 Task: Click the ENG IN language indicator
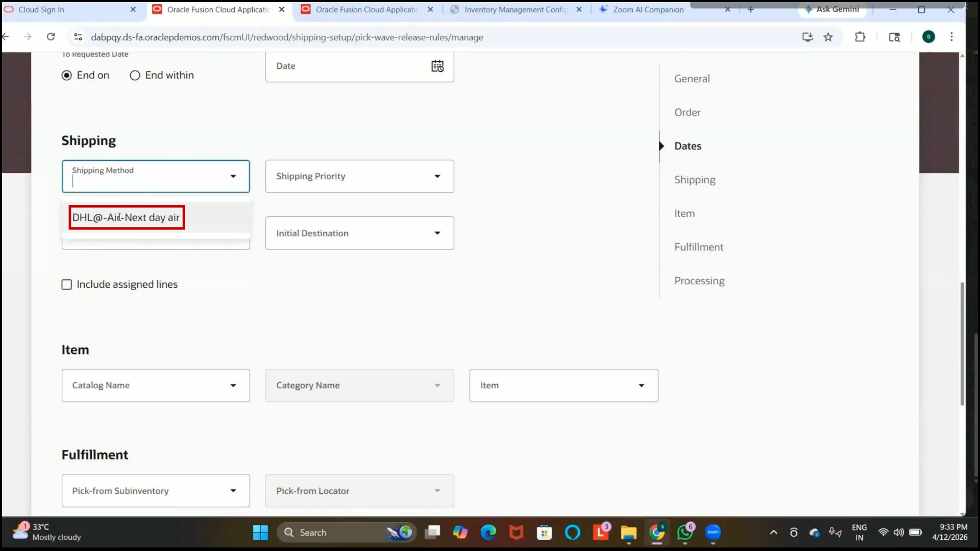[859, 532]
